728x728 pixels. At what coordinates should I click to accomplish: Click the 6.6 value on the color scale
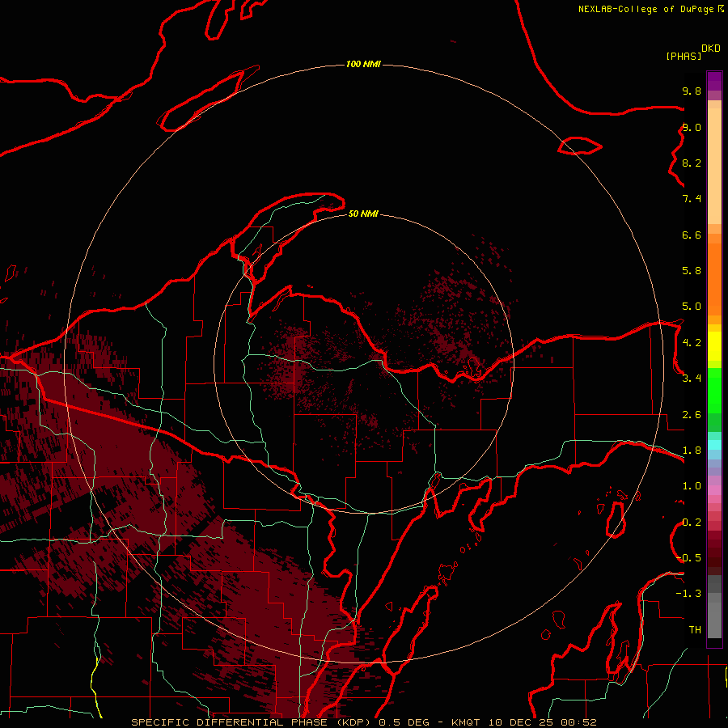click(692, 235)
